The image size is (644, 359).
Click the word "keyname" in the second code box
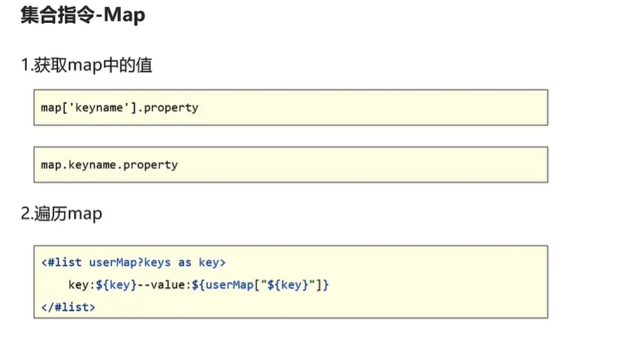point(88,165)
